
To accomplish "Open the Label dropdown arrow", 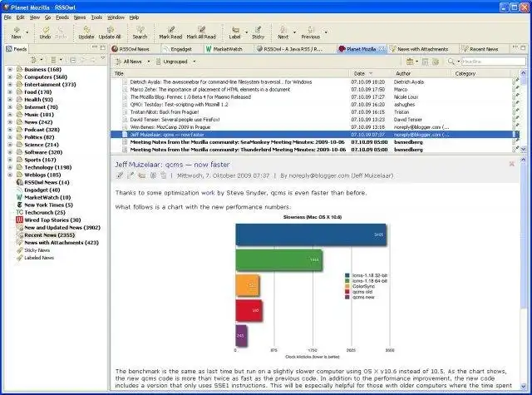I will [246, 32].
